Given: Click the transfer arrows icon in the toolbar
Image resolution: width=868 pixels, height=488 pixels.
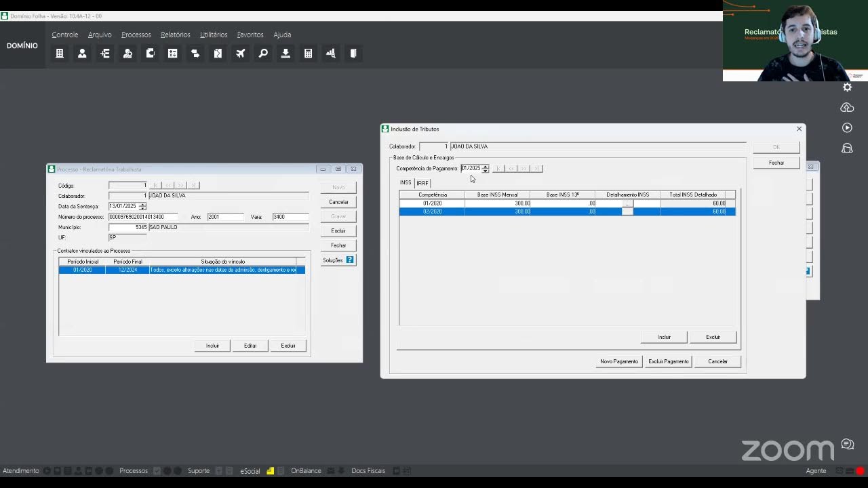Looking at the screenshot, I should coord(195,54).
